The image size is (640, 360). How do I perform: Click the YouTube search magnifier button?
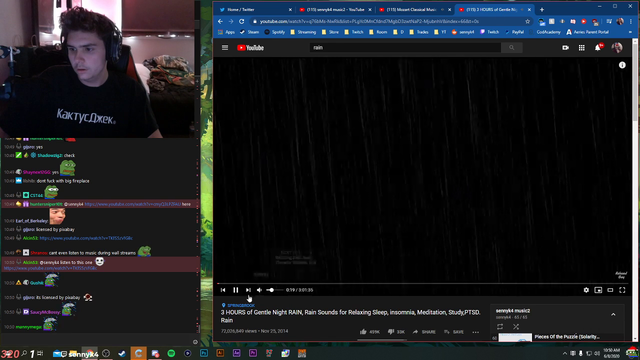click(511, 48)
